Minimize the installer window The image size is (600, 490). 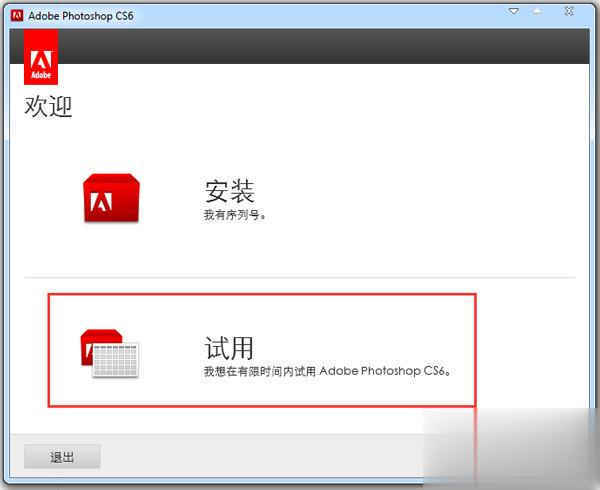[514, 11]
